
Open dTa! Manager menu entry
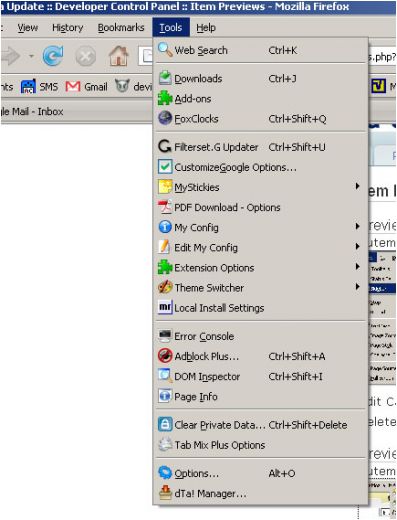tap(261, 493)
